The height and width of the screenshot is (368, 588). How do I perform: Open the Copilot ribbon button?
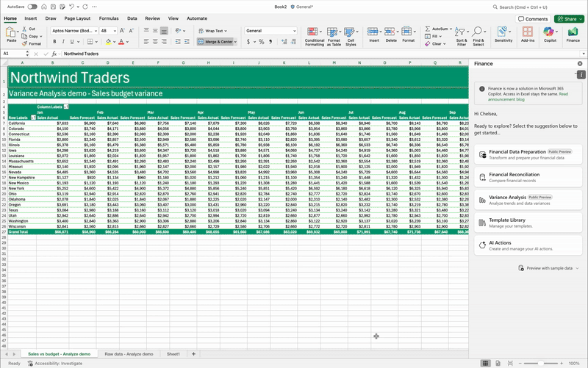pos(549,32)
